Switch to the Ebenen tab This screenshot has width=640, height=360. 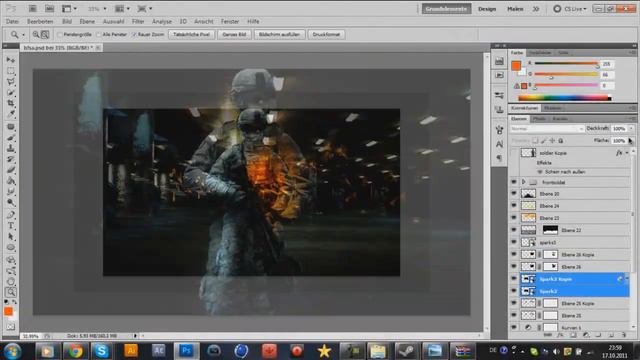pyautogui.click(x=519, y=119)
